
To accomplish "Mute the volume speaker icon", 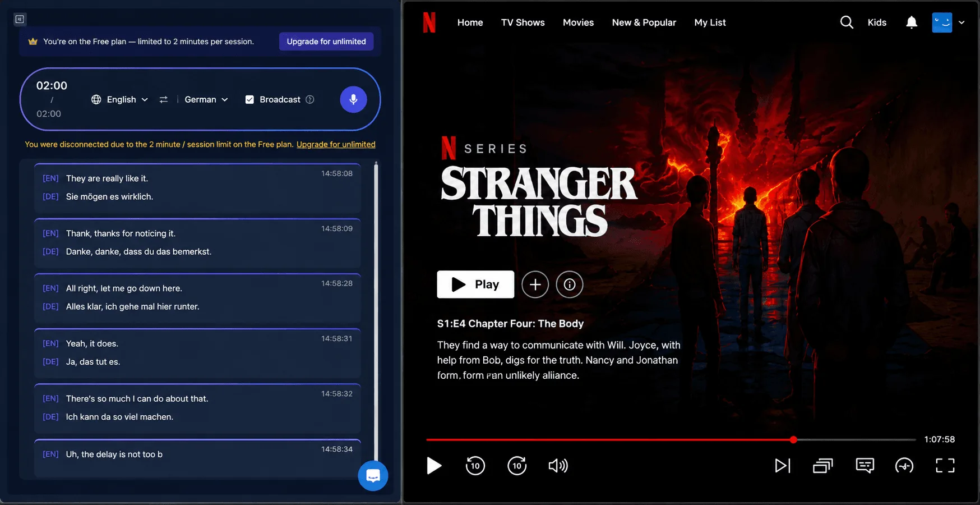I will tap(558, 466).
